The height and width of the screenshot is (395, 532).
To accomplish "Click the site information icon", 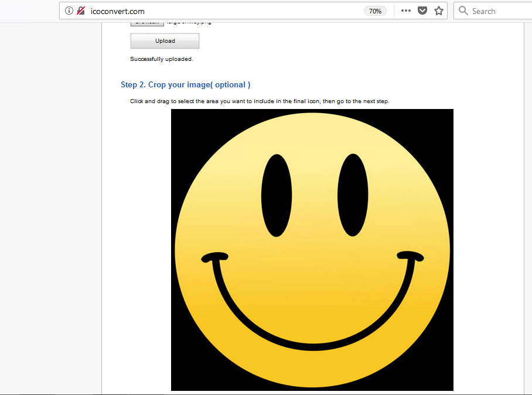I will (x=69, y=11).
